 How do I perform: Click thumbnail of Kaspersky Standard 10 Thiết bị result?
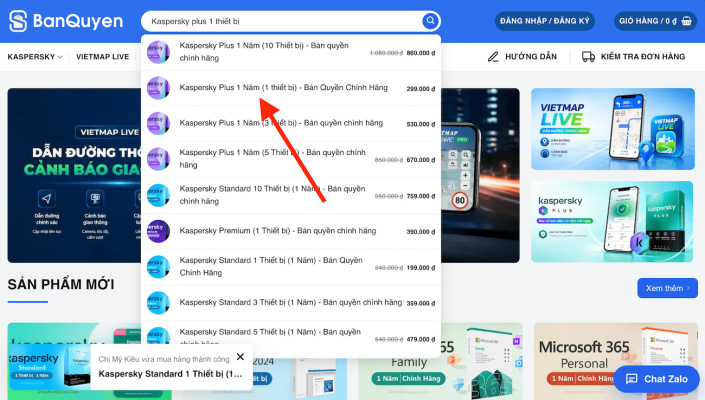[x=158, y=195]
